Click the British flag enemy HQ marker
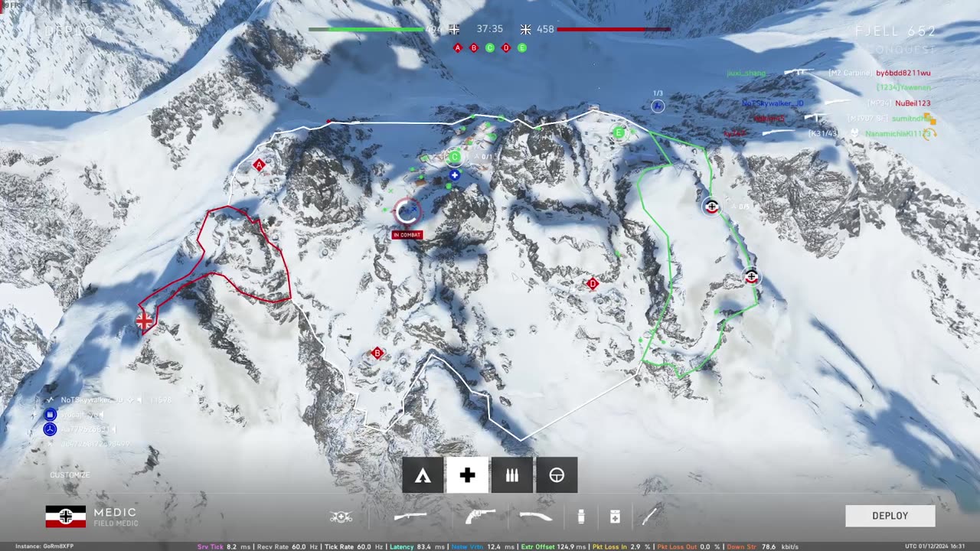This screenshot has height=551, width=980. [x=145, y=321]
